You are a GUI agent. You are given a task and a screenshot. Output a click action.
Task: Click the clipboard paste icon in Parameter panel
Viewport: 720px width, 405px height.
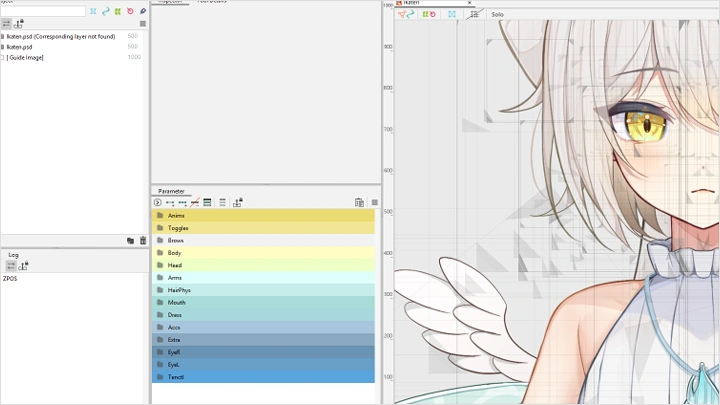pyautogui.click(x=359, y=202)
